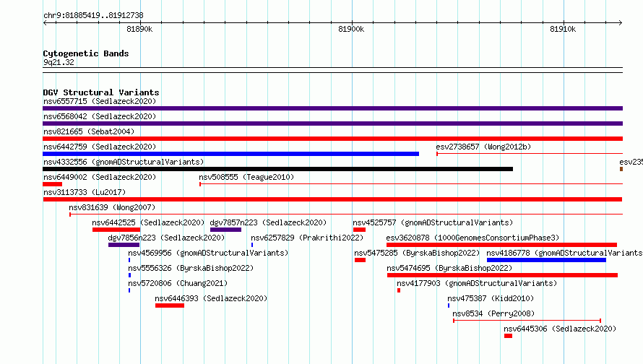Click the 81890k ruler mark
This screenshot has width=643, height=364.
[x=139, y=29]
